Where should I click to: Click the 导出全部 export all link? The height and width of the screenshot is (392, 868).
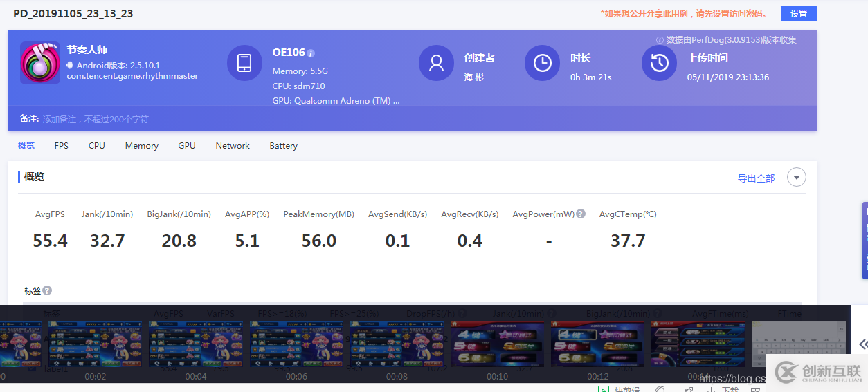point(756,178)
